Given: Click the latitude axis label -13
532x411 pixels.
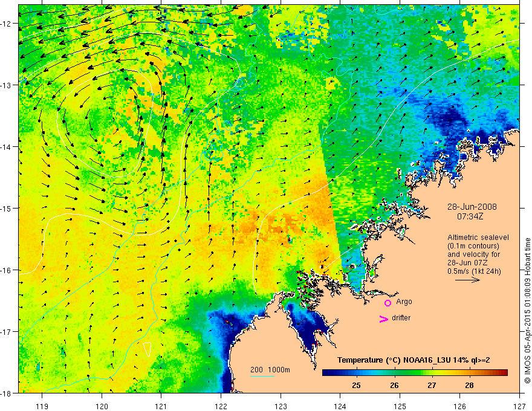Looking at the screenshot, I should pos(6,85).
